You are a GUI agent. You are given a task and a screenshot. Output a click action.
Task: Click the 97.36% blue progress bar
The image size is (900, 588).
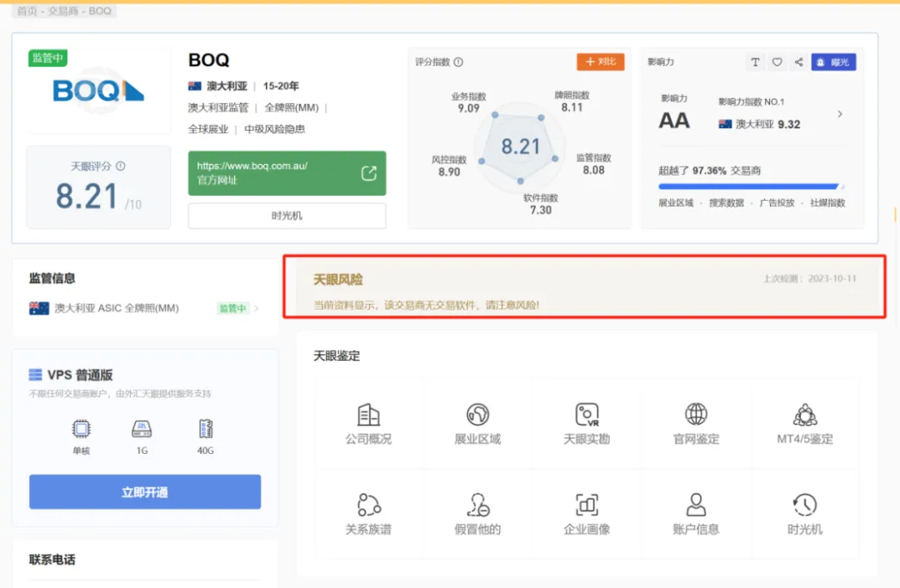(751, 187)
